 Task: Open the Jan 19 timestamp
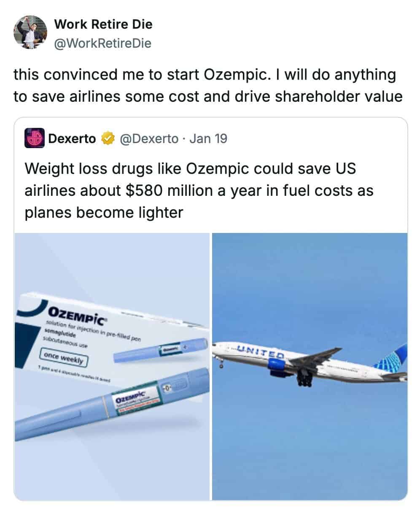tap(208, 138)
